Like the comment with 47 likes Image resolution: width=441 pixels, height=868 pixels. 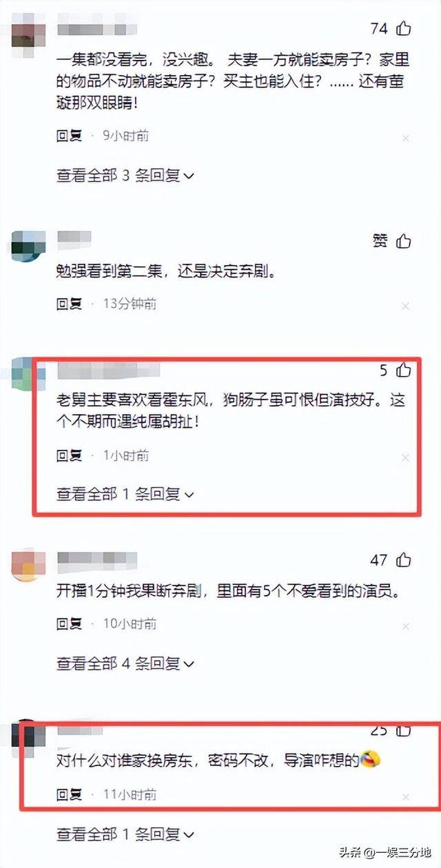pos(404,560)
